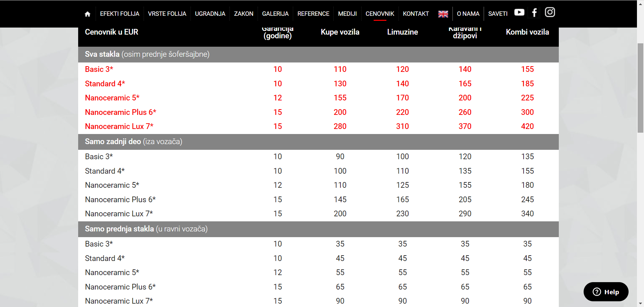644x307 pixels.
Task: Click the red 'Nanoceramic Lux 7*' label
Action: pos(119,126)
